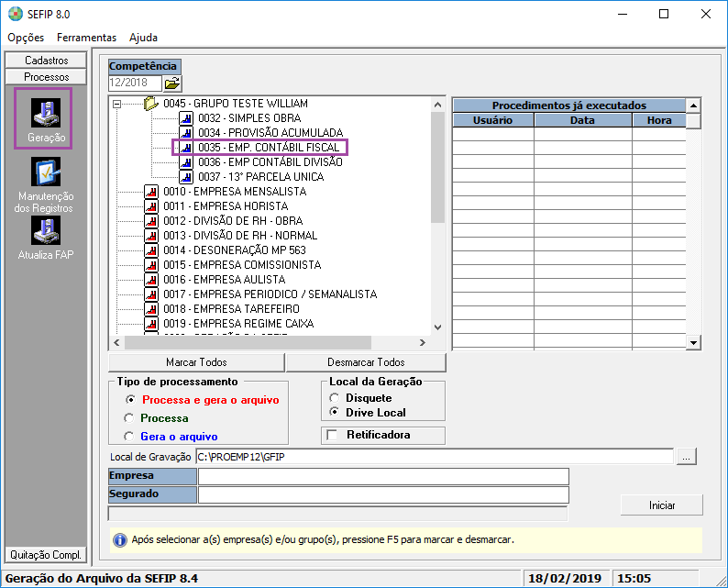This screenshot has width=728, height=588.
Task: Select tree row 0032 - SIMPLES OBRA
Action: coord(249,118)
